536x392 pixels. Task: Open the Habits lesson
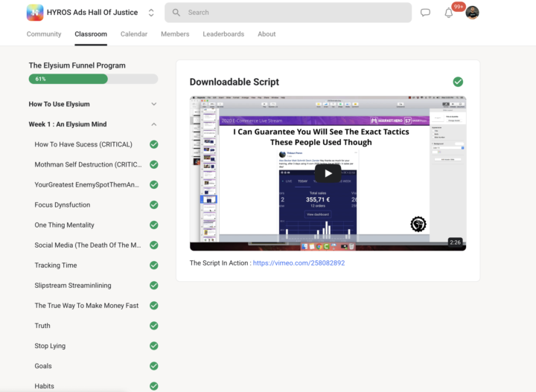click(44, 386)
